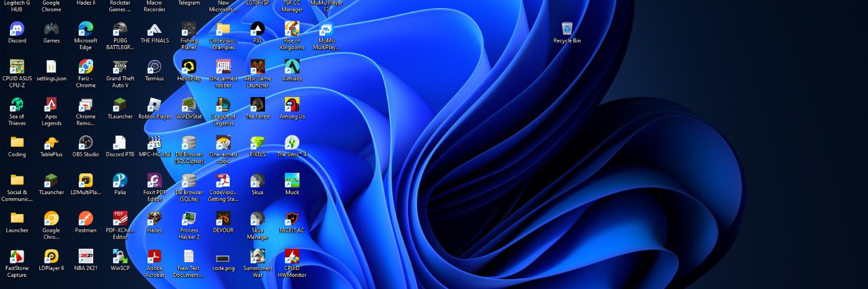Select DB Browser (SQLCipher) shortcut
The image size is (868, 289).
[x=189, y=142]
